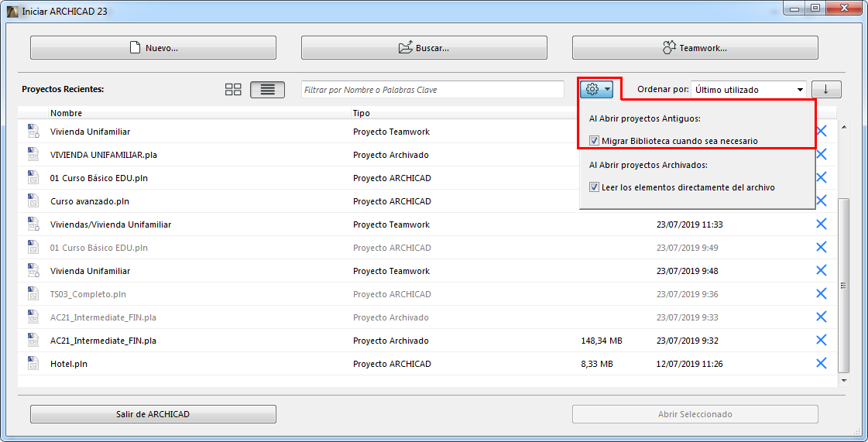
Task: Open the gear settings dropdown
Action: [597, 89]
